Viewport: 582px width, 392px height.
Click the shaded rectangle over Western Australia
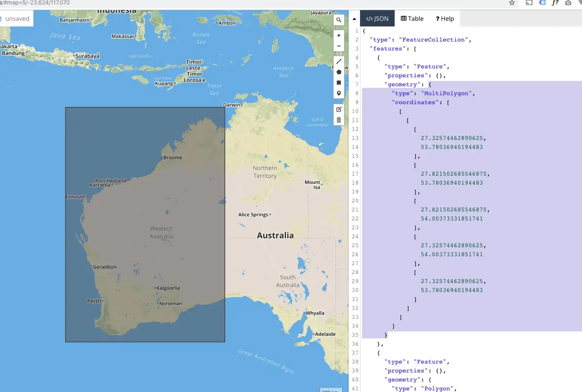(x=145, y=225)
